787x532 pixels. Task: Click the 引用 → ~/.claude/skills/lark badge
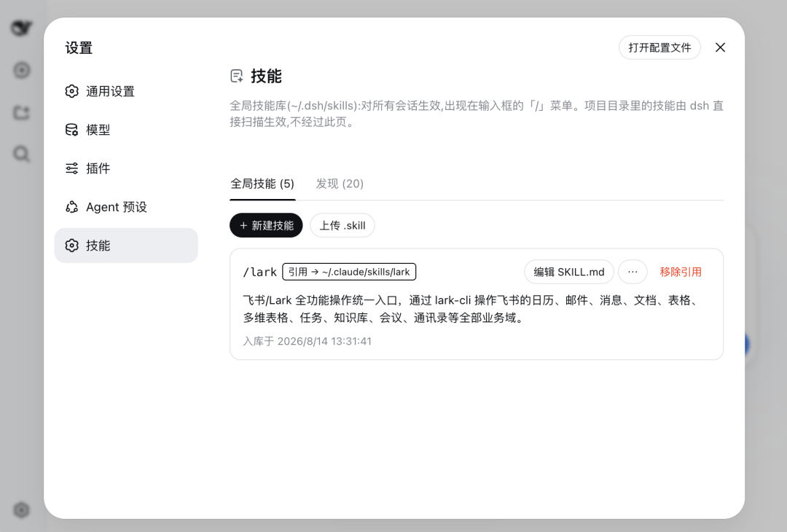click(349, 272)
